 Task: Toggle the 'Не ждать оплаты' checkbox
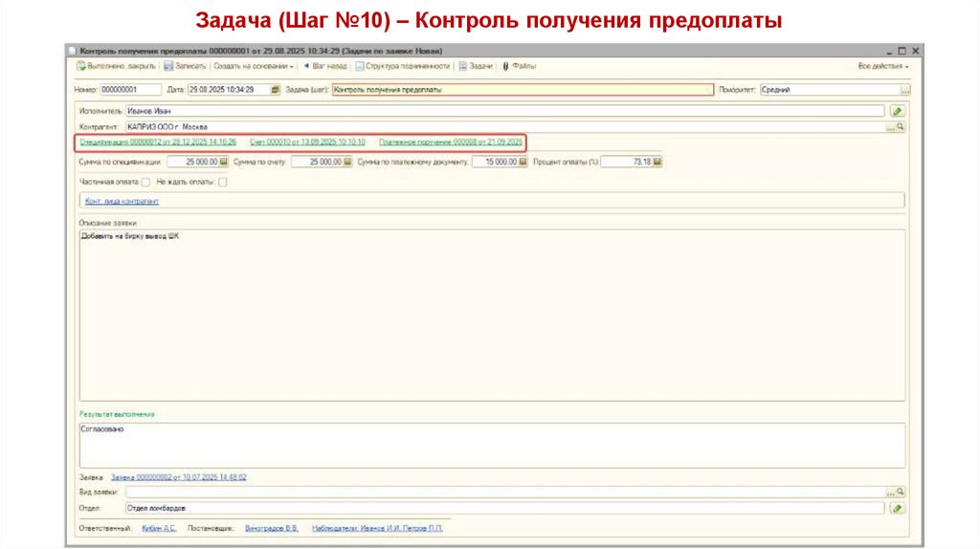click(222, 182)
